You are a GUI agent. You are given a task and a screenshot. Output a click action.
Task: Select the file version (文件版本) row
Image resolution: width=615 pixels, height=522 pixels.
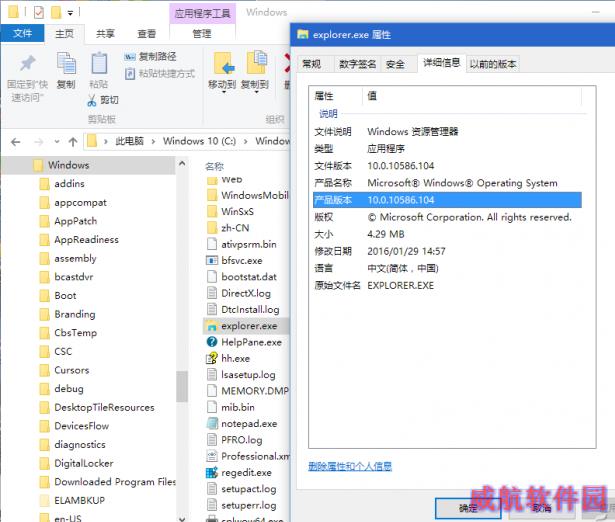(447, 166)
